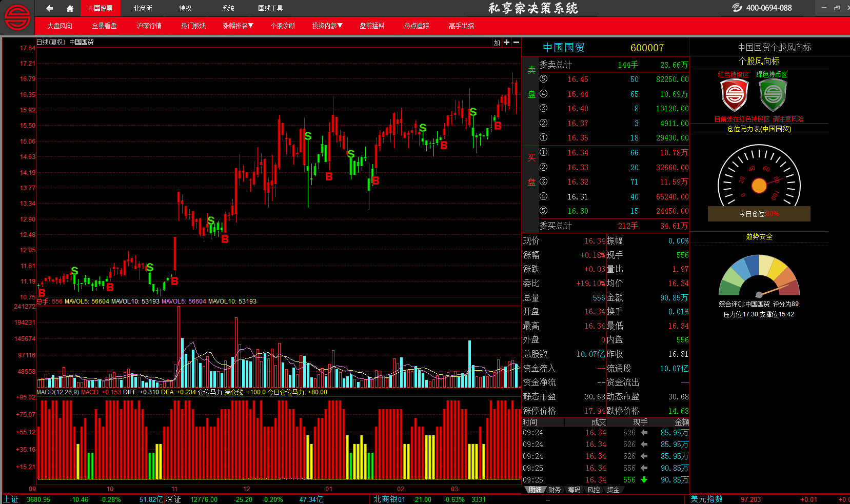Click the red S logo at top-left
The height and width of the screenshot is (504, 850).
pyautogui.click(x=17, y=17)
